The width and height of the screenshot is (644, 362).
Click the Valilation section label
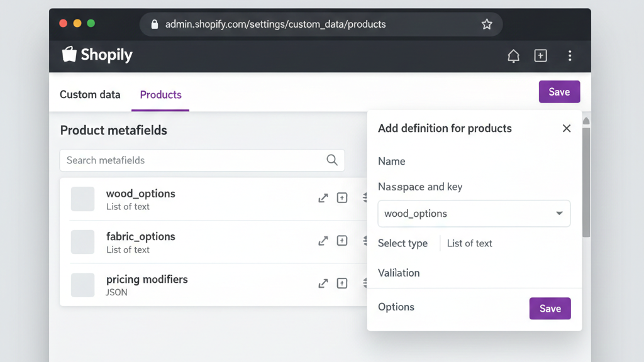coord(399,273)
